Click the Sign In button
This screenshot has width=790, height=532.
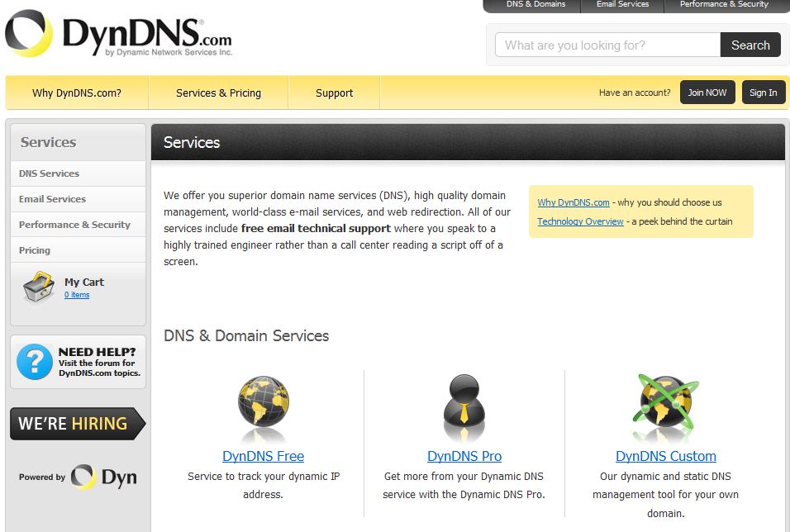(x=764, y=93)
